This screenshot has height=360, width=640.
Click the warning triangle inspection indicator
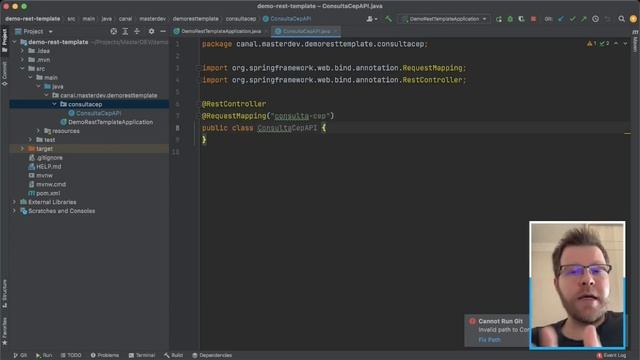pyautogui.click(x=591, y=43)
